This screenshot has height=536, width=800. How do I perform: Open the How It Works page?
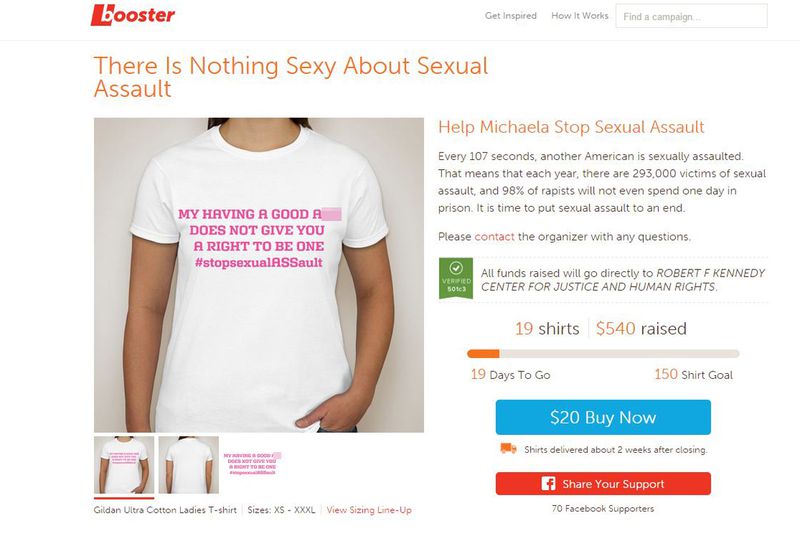(580, 16)
